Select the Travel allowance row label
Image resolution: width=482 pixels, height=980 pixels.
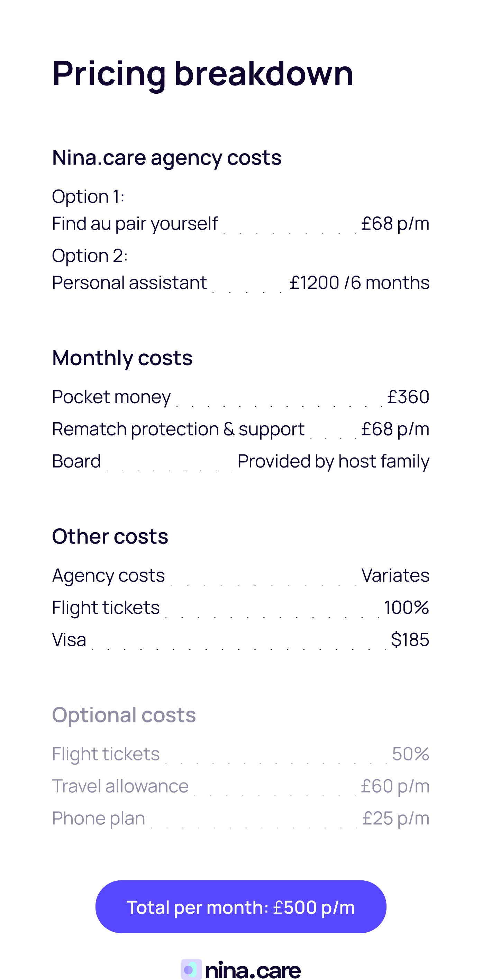(120, 786)
